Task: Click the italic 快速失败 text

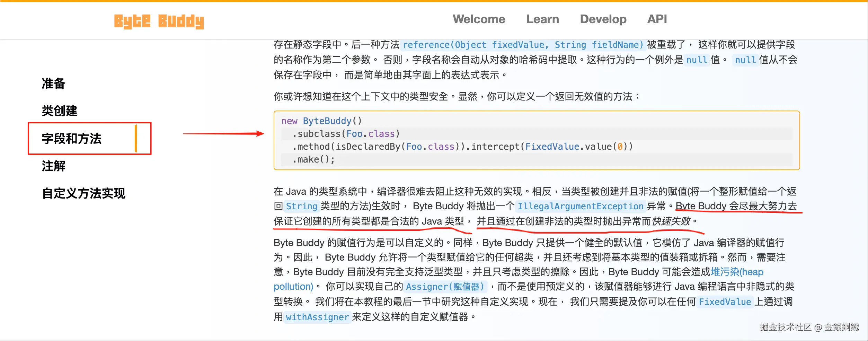Action: coord(671,221)
